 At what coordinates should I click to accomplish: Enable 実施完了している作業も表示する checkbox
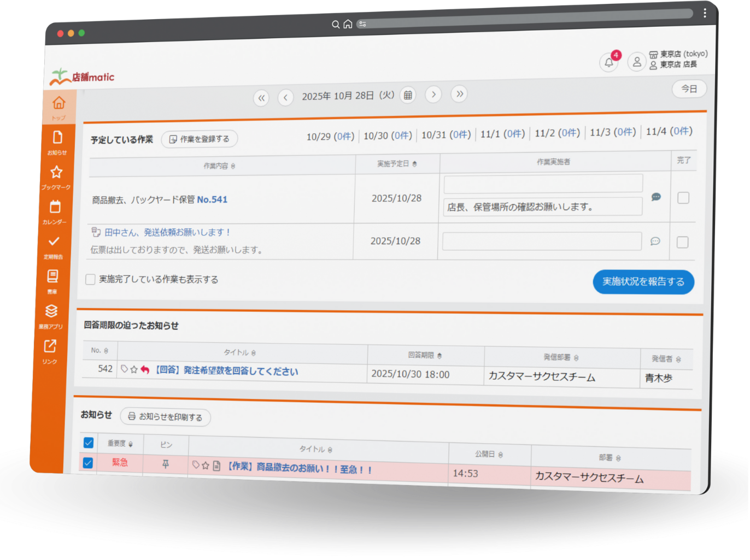(x=90, y=279)
